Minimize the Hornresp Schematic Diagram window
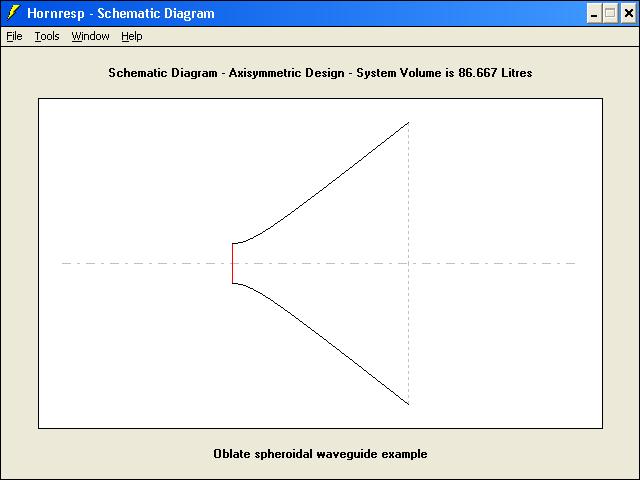Image resolution: width=640 pixels, height=480 pixels. tap(594, 14)
